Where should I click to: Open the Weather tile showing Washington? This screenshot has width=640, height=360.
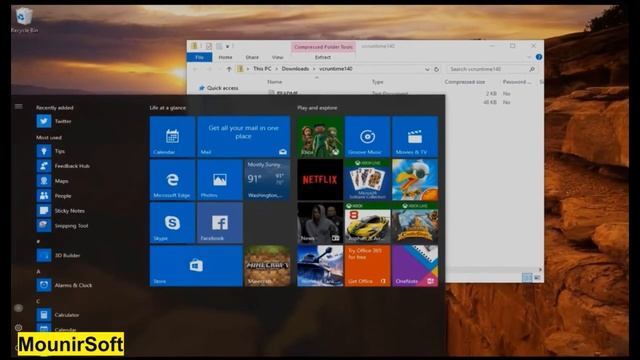click(x=267, y=180)
